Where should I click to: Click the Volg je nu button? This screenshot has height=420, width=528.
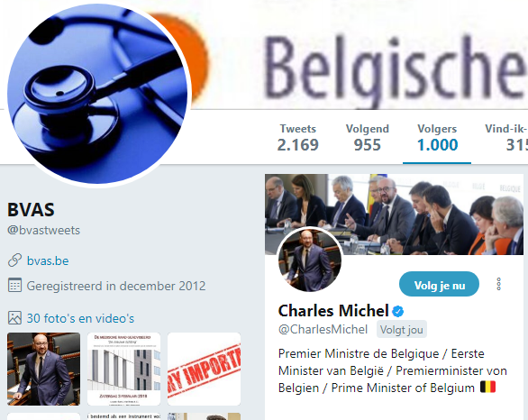(439, 284)
